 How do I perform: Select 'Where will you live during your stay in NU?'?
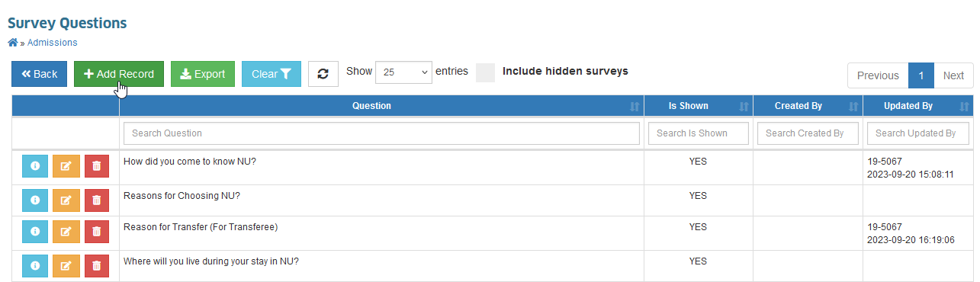(x=211, y=261)
